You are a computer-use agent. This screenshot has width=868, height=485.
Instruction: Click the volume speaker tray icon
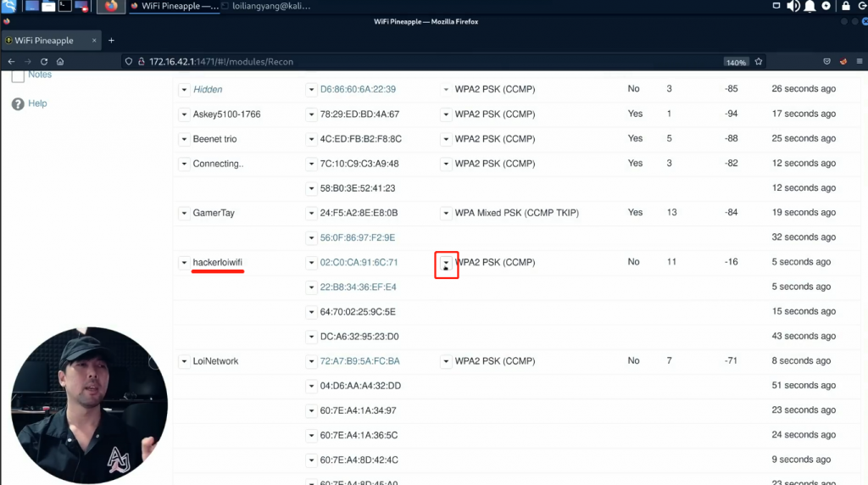tap(793, 6)
